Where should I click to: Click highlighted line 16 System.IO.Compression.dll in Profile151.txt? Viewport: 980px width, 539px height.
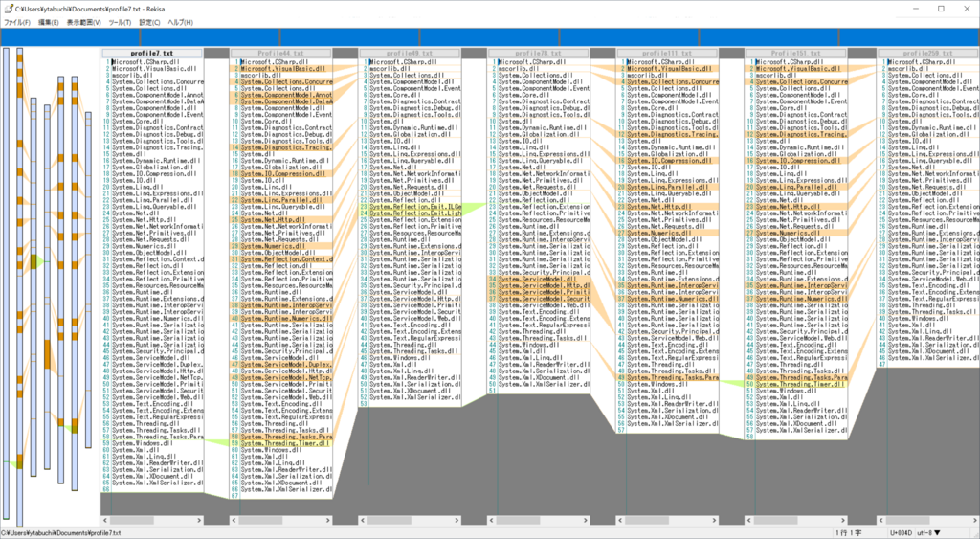[797, 161]
